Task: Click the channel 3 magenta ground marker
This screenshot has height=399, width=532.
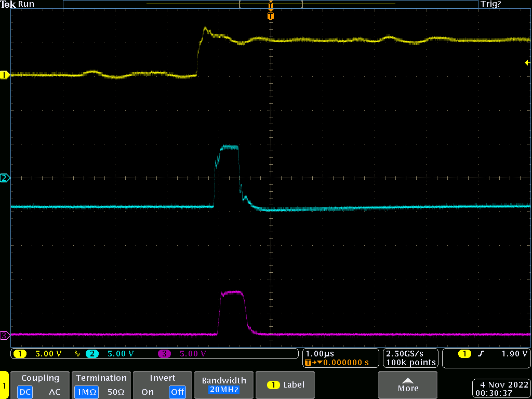Action: (5, 336)
